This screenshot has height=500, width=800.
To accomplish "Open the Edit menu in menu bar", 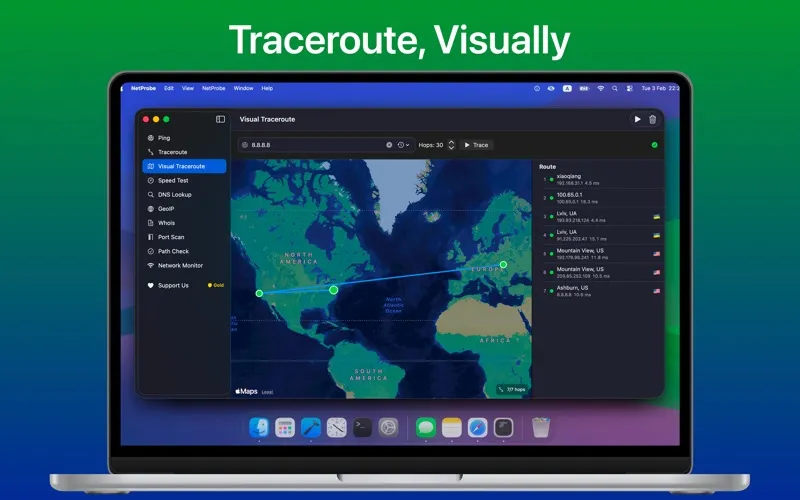I will coord(169,88).
